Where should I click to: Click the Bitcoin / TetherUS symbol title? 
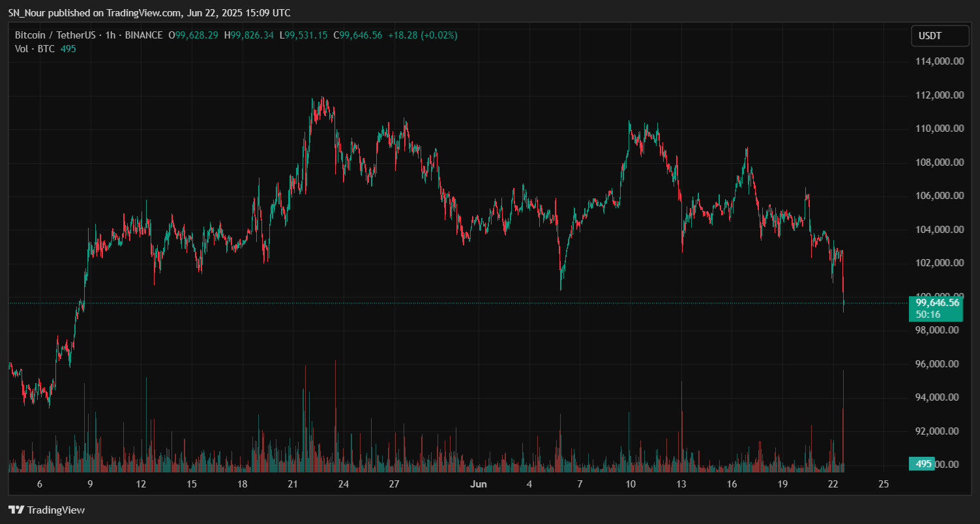56,35
